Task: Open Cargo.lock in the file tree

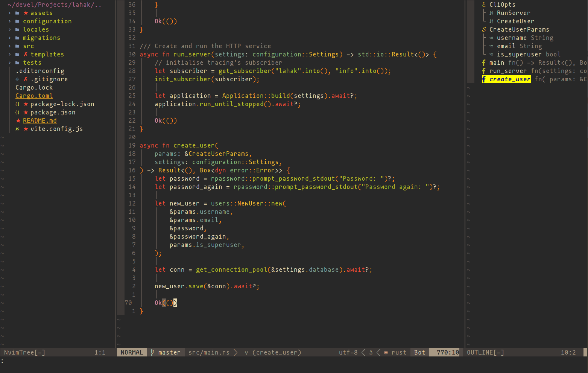Action: click(x=34, y=88)
